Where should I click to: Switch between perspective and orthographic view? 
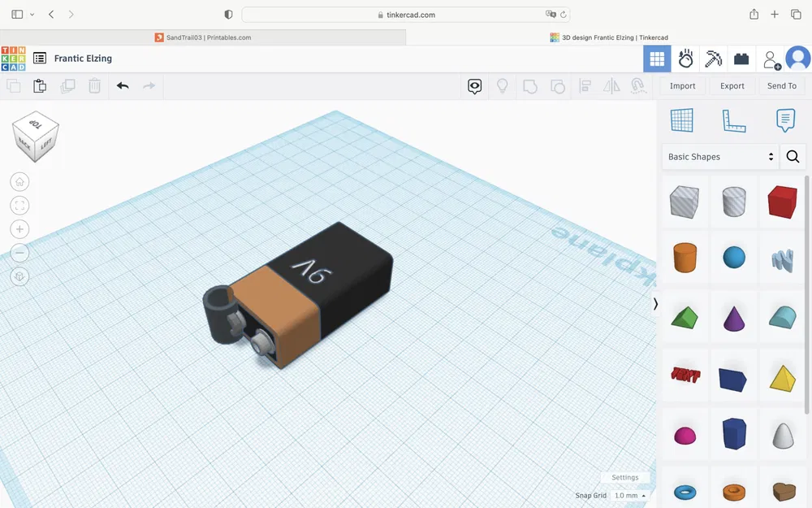click(x=19, y=276)
